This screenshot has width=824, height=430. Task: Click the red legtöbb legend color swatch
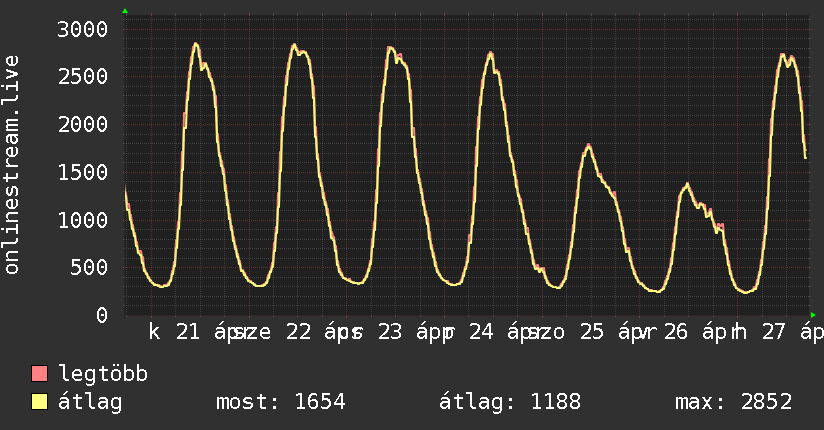[x=40, y=375]
